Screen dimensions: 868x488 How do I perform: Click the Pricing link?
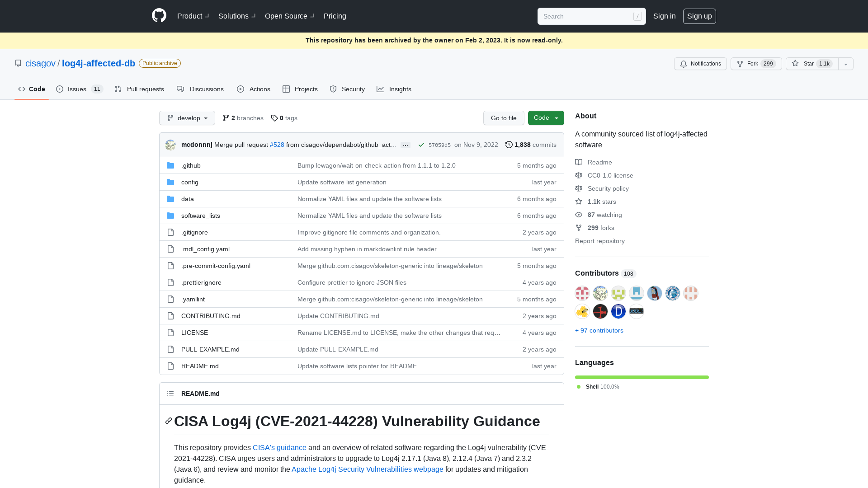click(x=335, y=16)
